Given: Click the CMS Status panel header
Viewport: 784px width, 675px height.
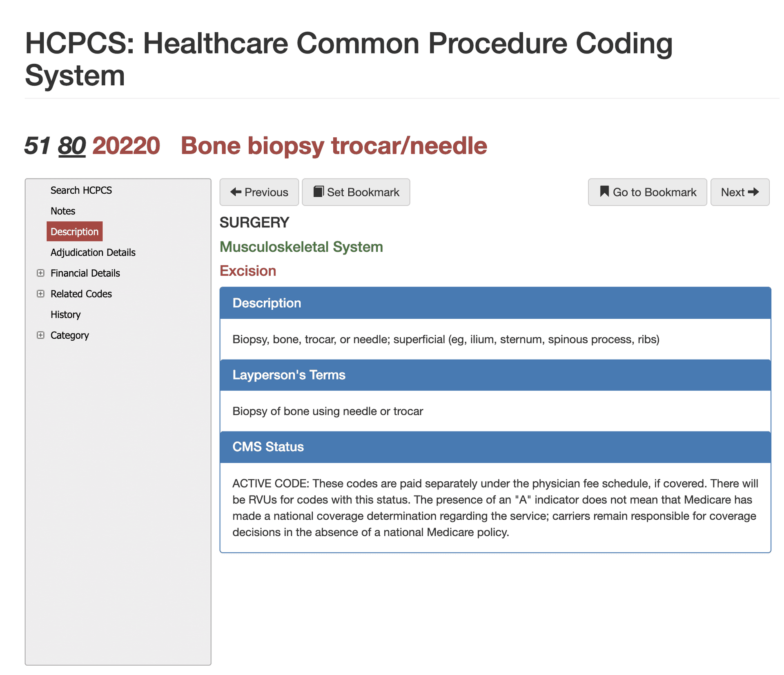Looking at the screenshot, I should pos(495,447).
